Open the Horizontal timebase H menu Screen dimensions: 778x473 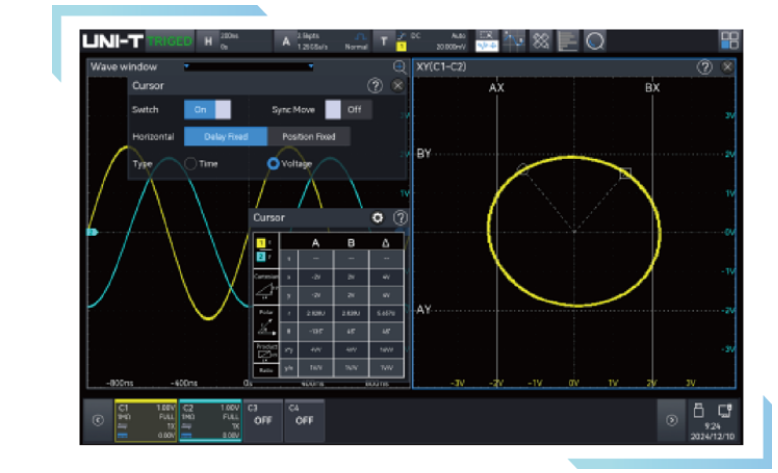tap(209, 41)
